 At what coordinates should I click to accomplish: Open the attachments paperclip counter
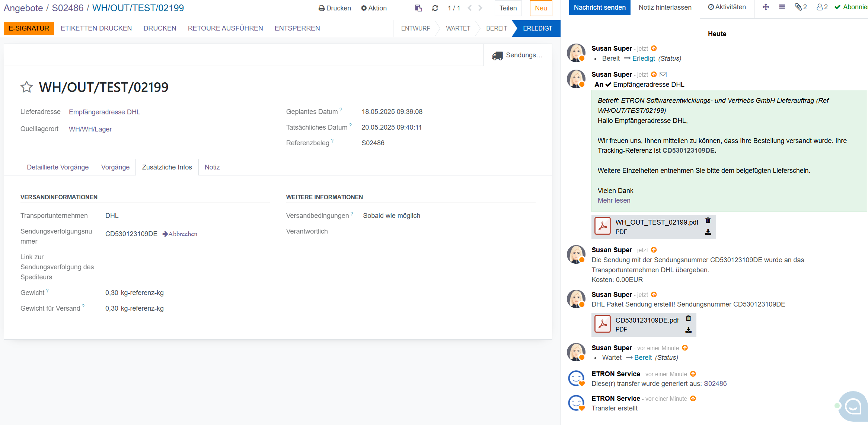(801, 7)
